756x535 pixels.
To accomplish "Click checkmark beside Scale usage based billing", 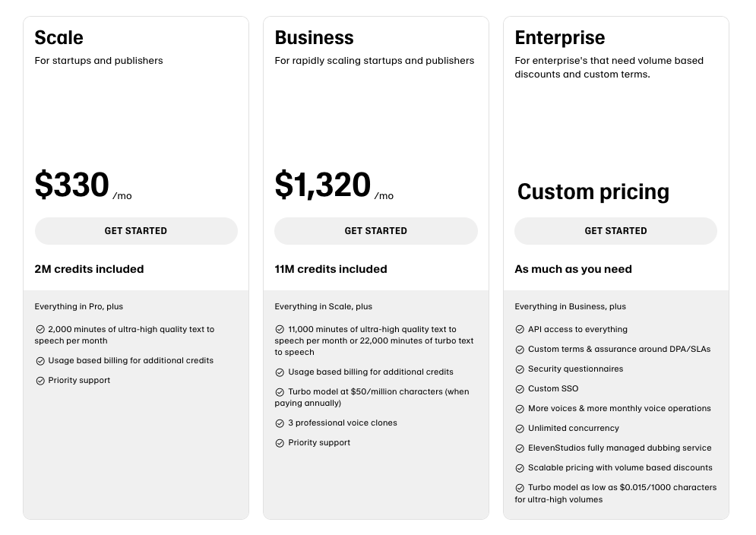I will (x=40, y=361).
